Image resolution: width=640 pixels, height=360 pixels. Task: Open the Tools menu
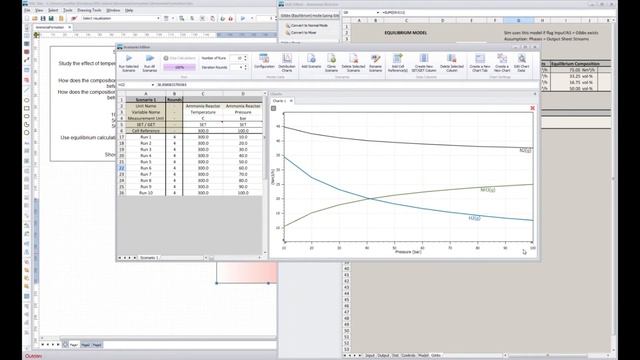68,10
